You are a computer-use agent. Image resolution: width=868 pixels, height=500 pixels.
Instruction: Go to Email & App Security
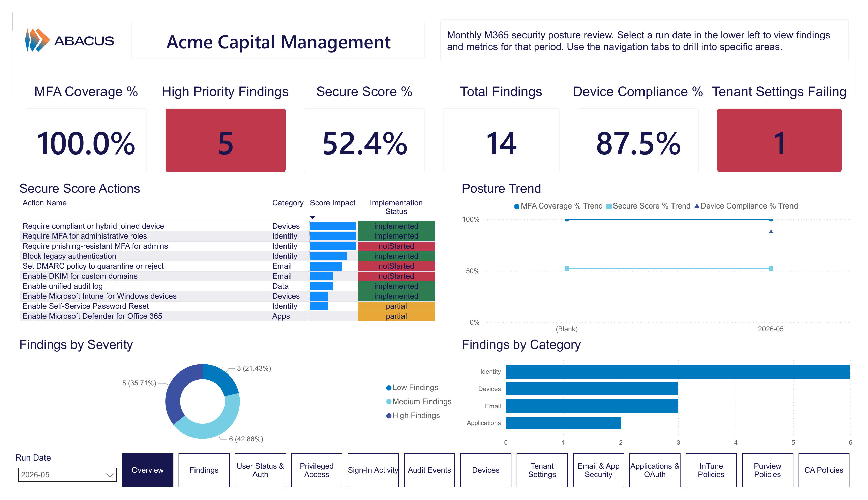[x=598, y=470]
